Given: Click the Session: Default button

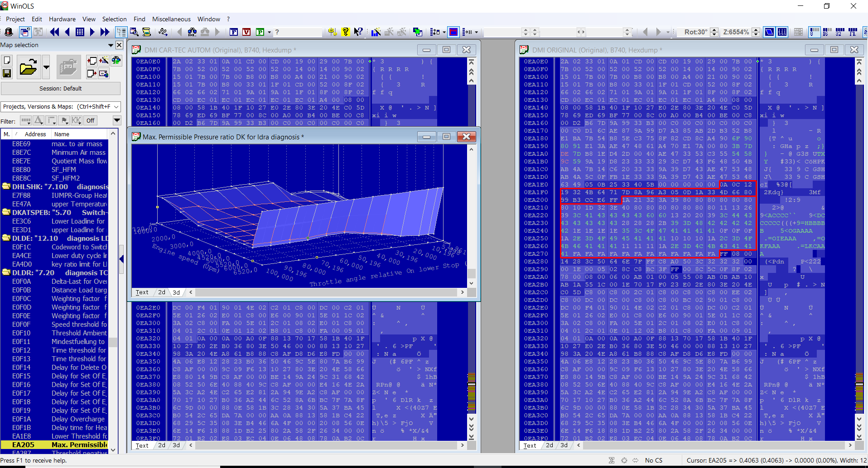Looking at the screenshot, I should [60, 88].
